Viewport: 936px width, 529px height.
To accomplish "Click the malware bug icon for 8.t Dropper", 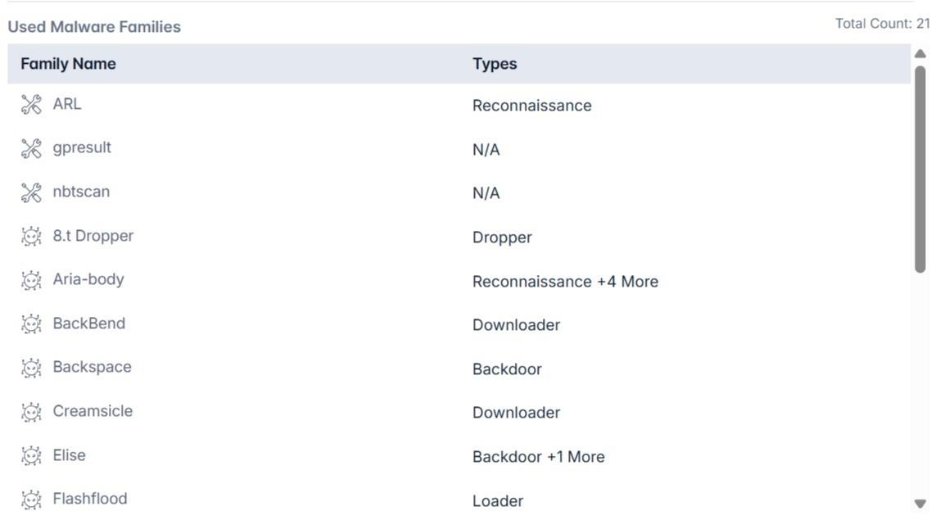I will [x=31, y=236].
